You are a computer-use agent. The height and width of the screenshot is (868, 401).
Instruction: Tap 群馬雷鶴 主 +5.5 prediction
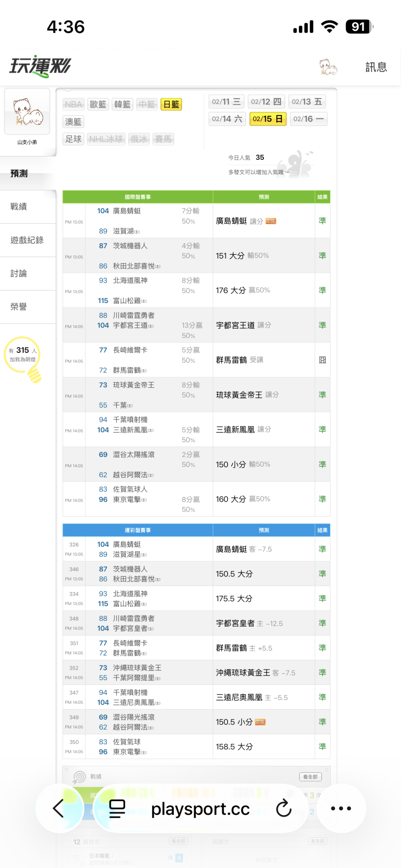(244, 648)
